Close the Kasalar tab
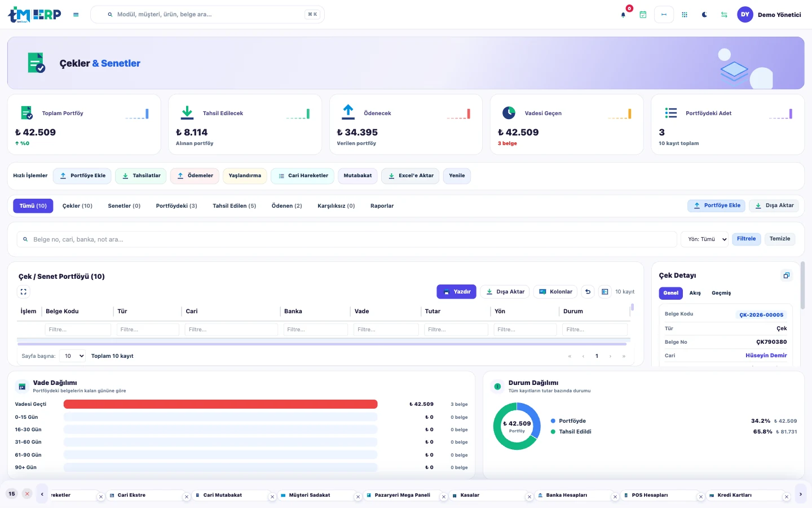The width and height of the screenshot is (812, 508). (529, 497)
